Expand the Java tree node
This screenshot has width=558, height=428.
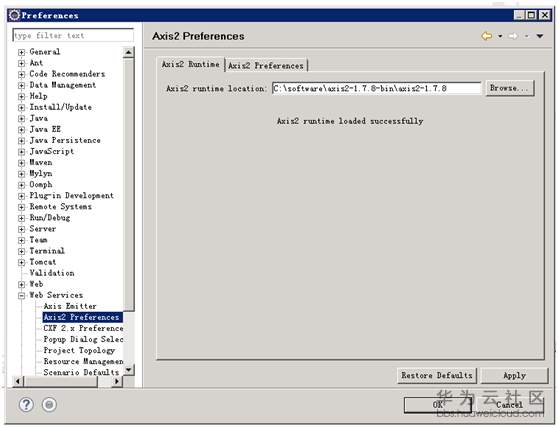tap(22, 118)
